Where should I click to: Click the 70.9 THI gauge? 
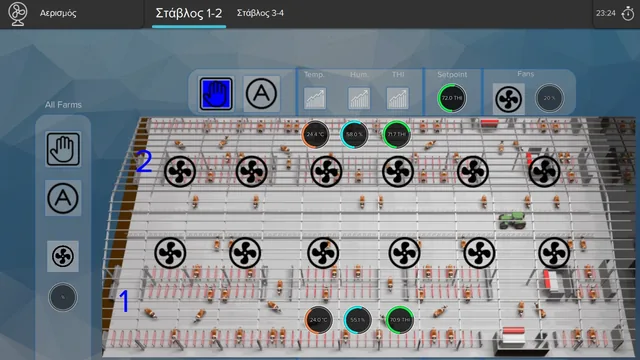click(400, 320)
